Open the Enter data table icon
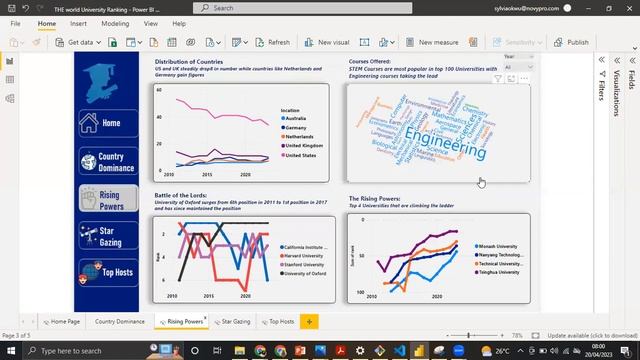The height and width of the screenshot is (360, 640). (x=172, y=42)
